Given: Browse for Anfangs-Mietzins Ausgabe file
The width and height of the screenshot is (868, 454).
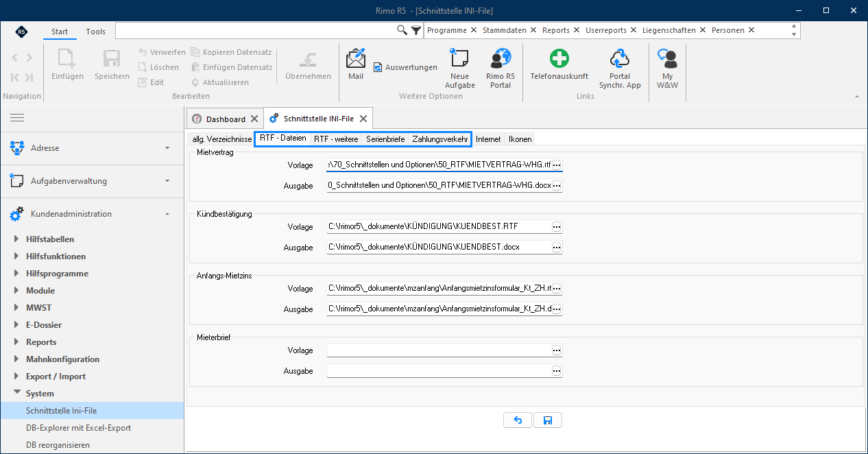Looking at the screenshot, I should [557, 309].
